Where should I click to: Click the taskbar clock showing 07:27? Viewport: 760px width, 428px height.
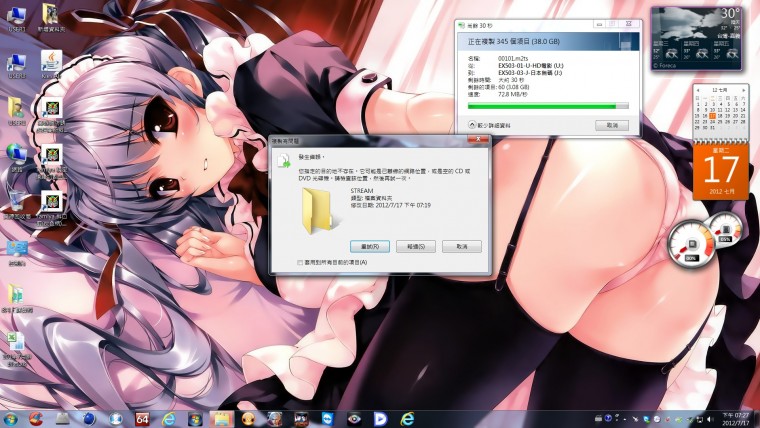tap(736, 419)
